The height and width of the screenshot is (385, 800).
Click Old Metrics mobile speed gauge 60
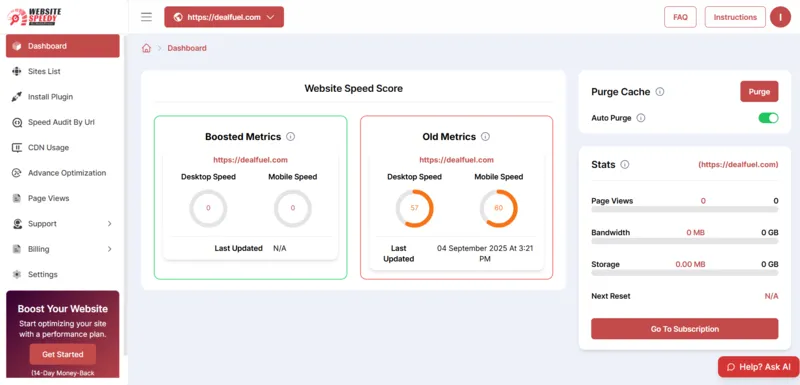click(498, 208)
